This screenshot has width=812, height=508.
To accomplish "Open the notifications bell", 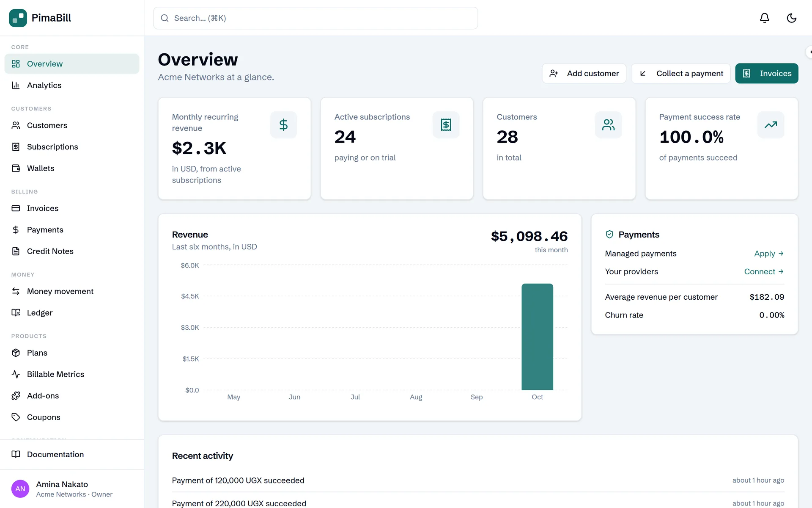I will [x=764, y=18].
